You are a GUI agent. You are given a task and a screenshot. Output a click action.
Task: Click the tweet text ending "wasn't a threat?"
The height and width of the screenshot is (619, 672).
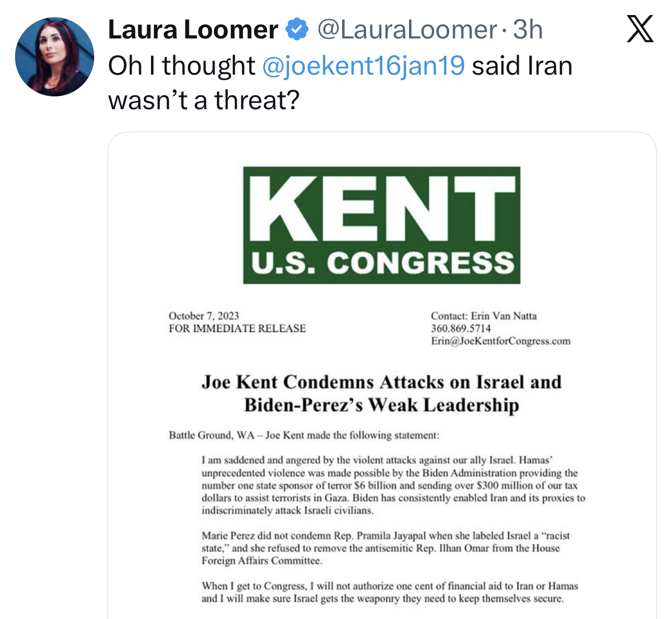(x=204, y=100)
